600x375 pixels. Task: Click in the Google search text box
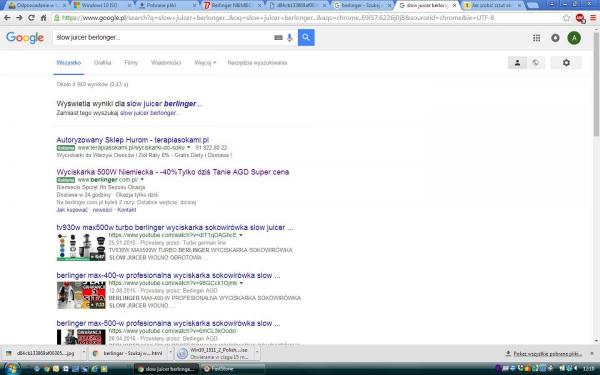tap(163, 38)
